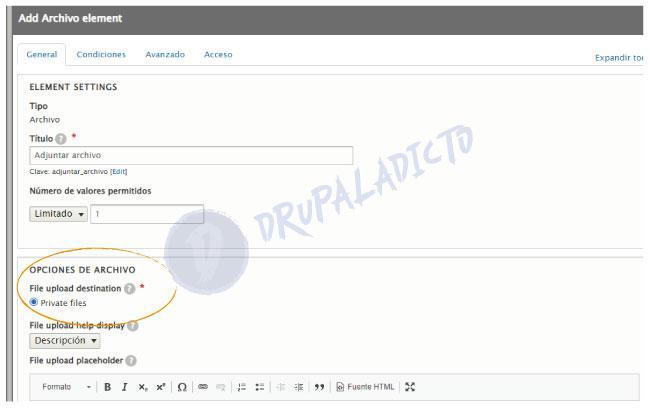The height and width of the screenshot is (412, 650).
Task: Switch to the General tab
Action: pos(41,54)
